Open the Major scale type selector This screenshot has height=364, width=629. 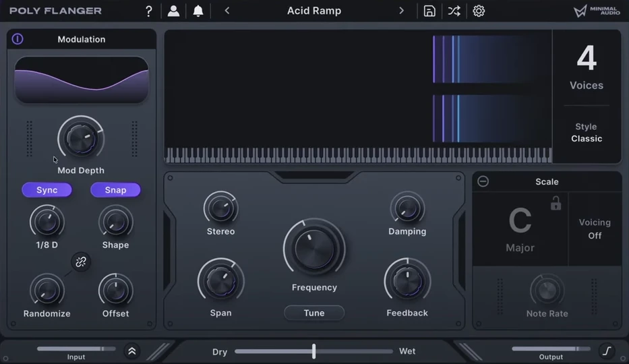(x=520, y=248)
